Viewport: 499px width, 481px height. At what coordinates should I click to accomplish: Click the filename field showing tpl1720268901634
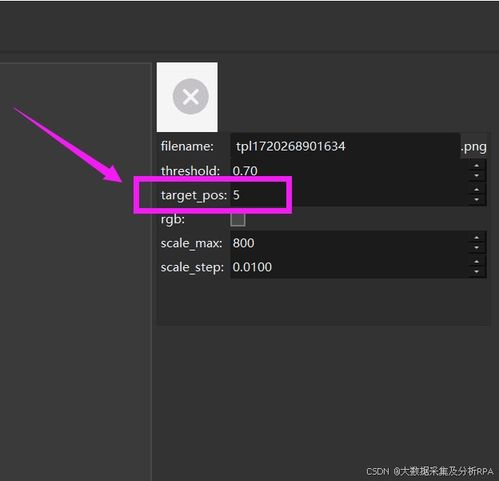pyautogui.click(x=345, y=146)
